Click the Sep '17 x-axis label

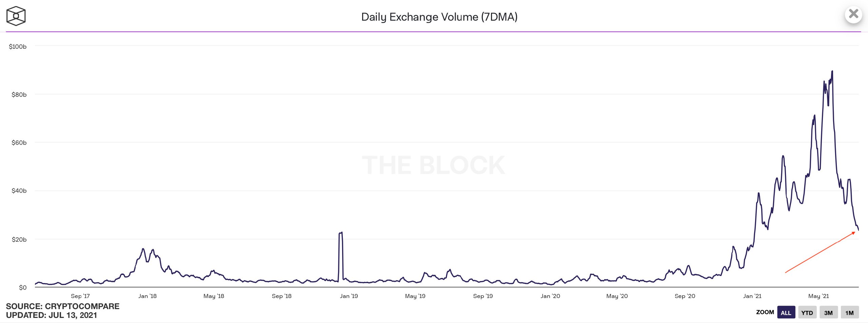click(80, 296)
